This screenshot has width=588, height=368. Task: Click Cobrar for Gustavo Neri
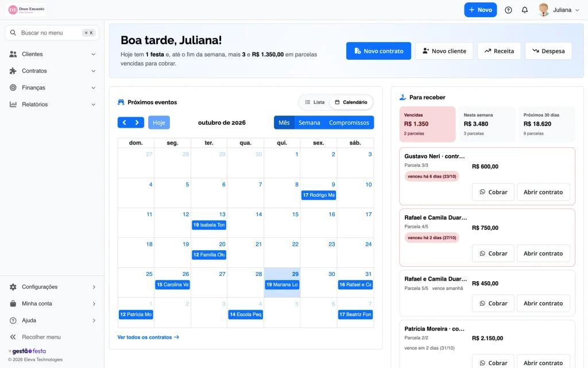[493, 192]
